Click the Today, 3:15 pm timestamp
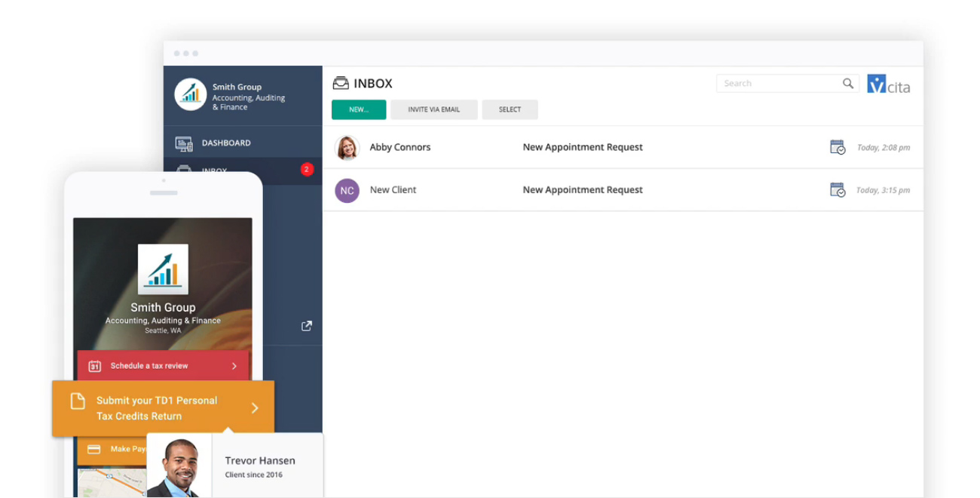This screenshot has height=498, width=980. pos(884,190)
